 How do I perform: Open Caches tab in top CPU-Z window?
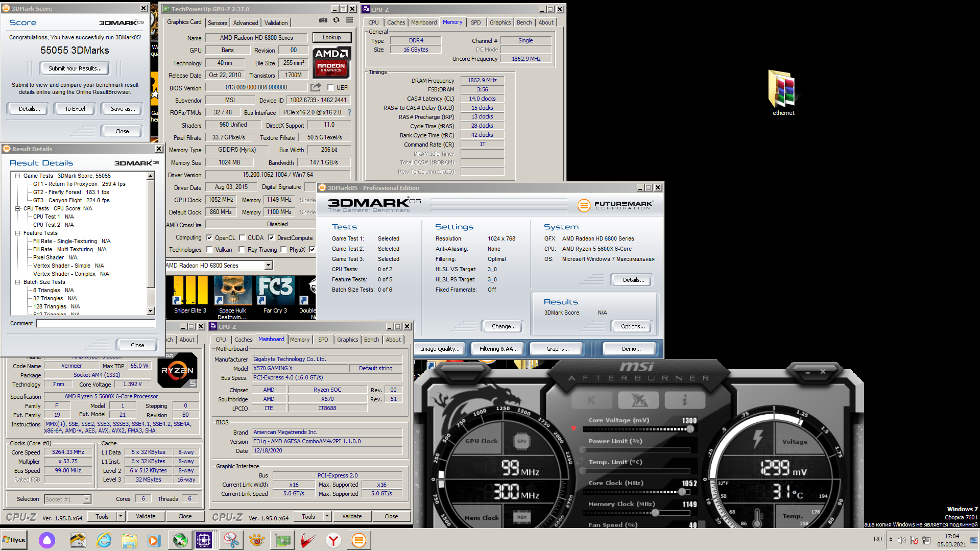pyautogui.click(x=396, y=22)
